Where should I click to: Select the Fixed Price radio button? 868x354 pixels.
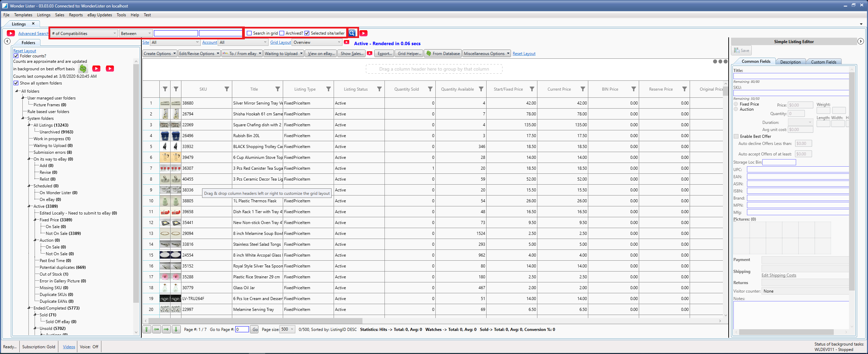point(736,104)
